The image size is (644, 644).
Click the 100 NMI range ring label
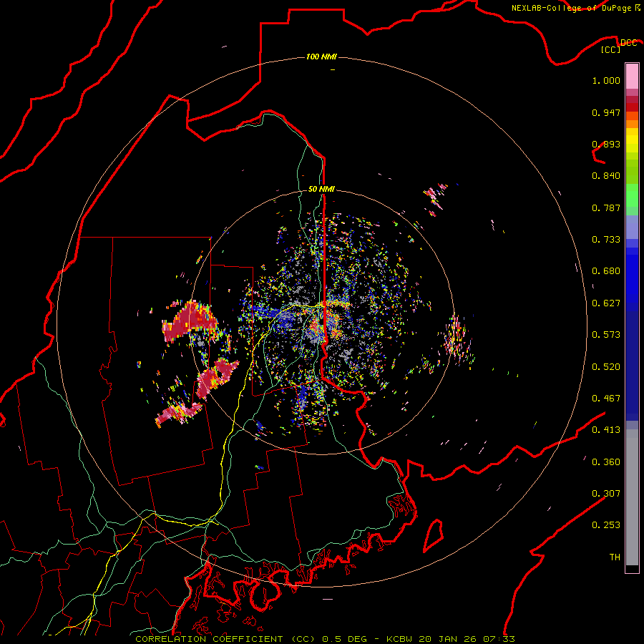321,57
